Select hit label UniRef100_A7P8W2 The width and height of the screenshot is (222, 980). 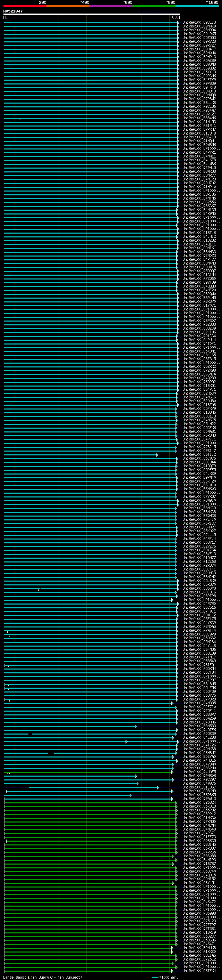pos(199,99)
